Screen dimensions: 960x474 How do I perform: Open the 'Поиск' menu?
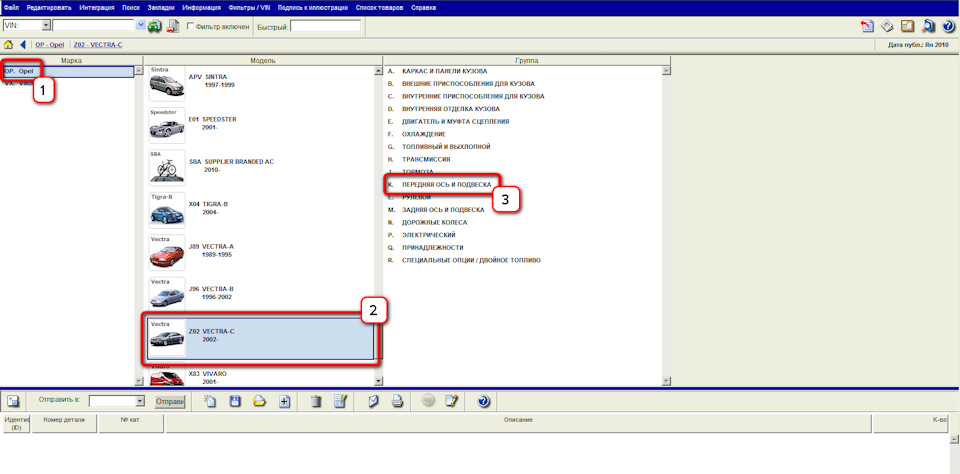[130, 8]
